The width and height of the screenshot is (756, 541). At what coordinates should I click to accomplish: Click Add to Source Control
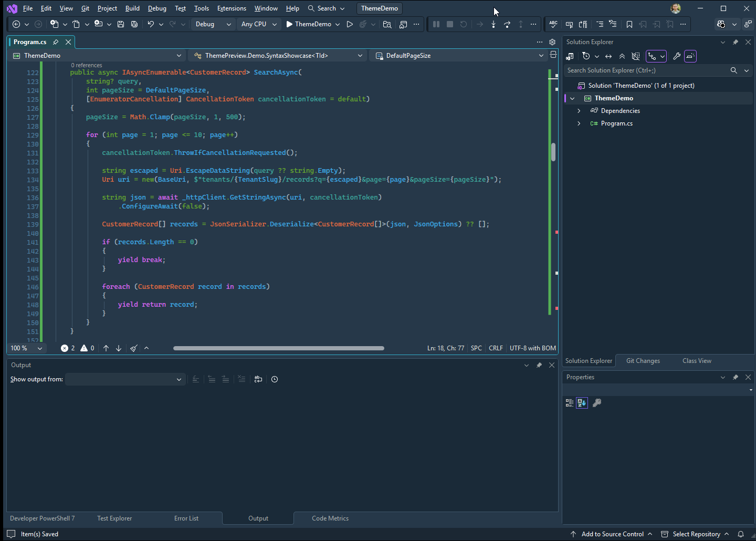point(612,534)
